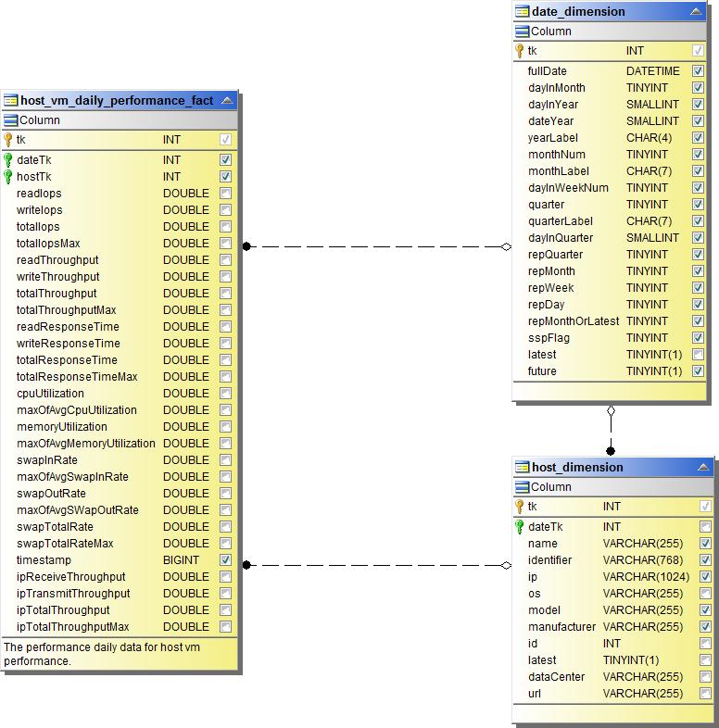
Task: Toggle checkbox for host_dimension url row
Action: [x=705, y=694]
